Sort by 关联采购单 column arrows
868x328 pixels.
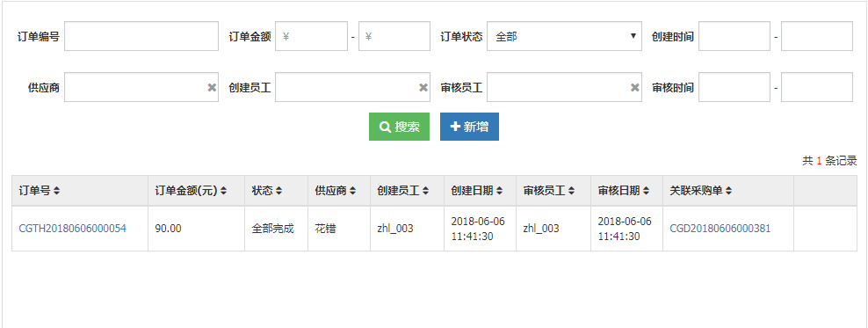click(x=729, y=191)
